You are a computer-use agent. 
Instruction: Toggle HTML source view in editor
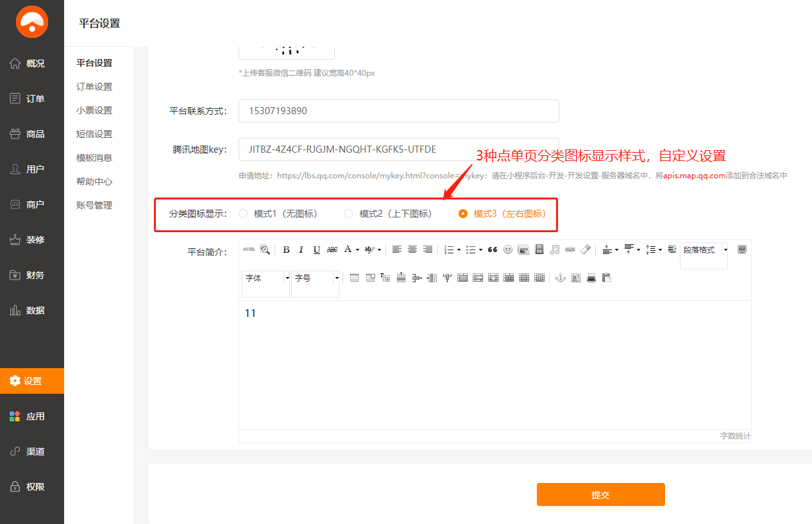[x=249, y=249]
